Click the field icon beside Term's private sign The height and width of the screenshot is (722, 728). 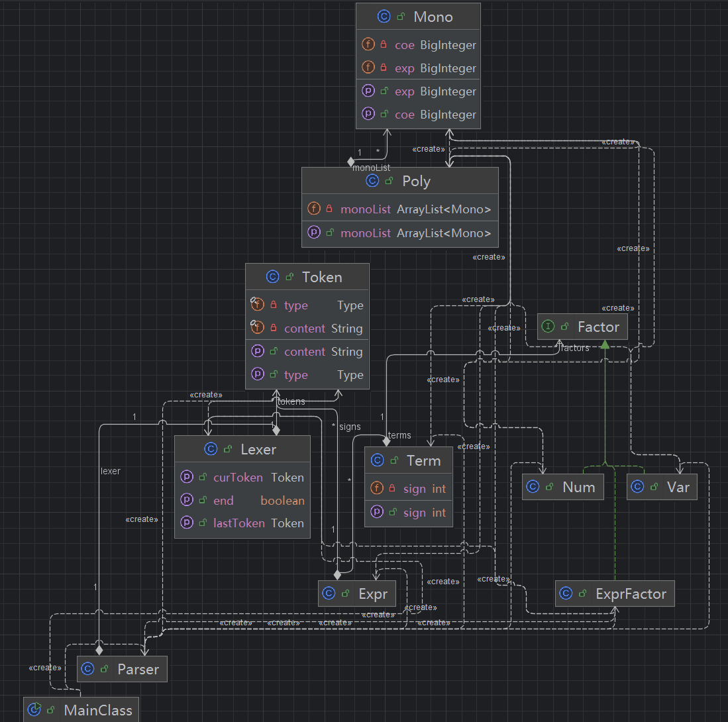(x=377, y=488)
